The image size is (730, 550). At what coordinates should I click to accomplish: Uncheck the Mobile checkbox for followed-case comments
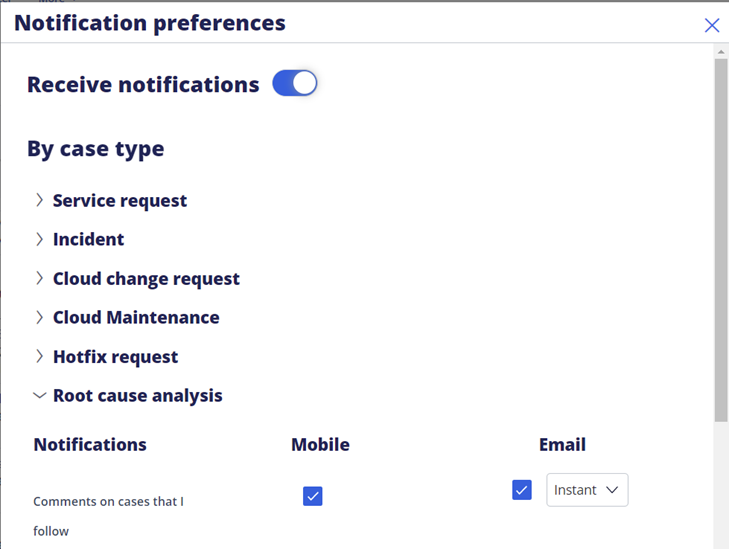(313, 496)
